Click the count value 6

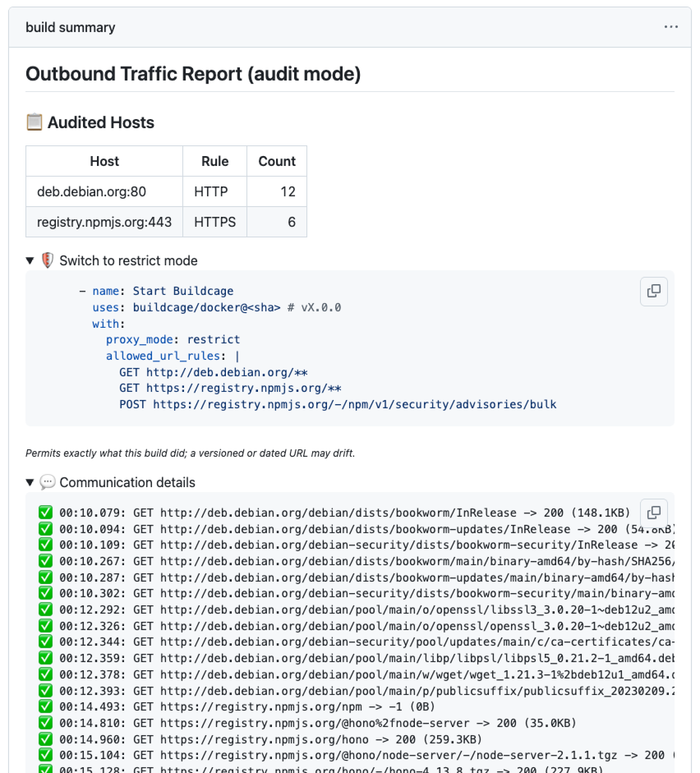coord(292,222)
